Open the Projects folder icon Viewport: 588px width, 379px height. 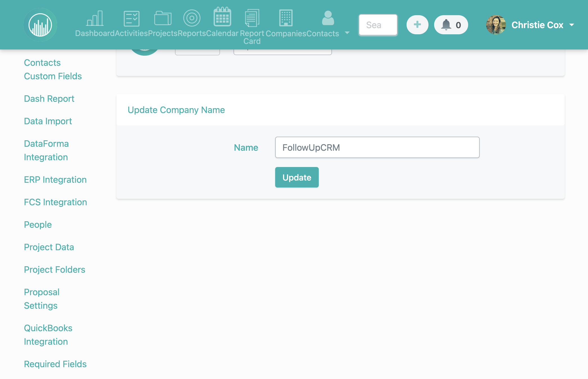(163, 18)
